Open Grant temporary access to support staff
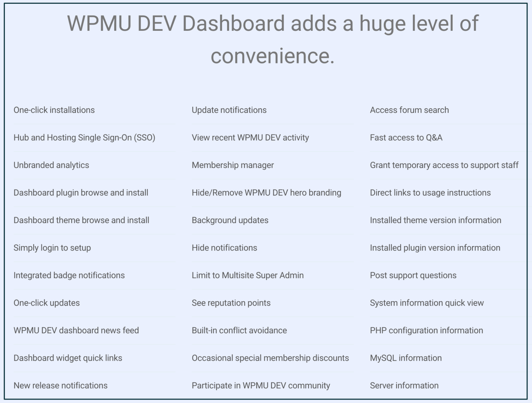This screenshot has width=532, height=403. click(x=444, y=165)
